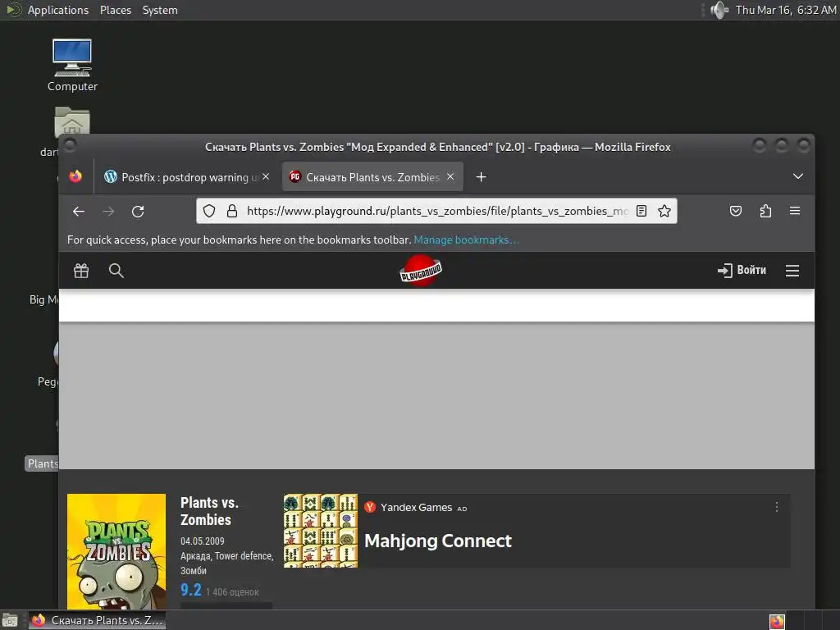Open the Playground site hamburger menu
This screenshot has height=630, width=840.
(x=792, y=271)
